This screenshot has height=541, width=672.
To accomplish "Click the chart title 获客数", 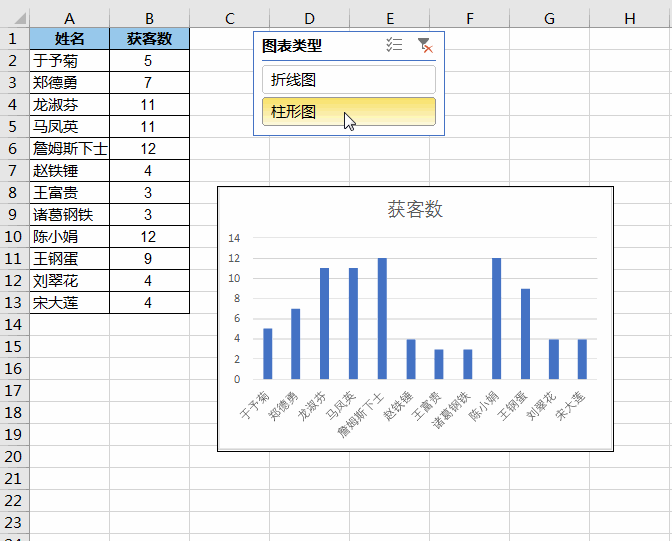I will click(x=415, y=210).
